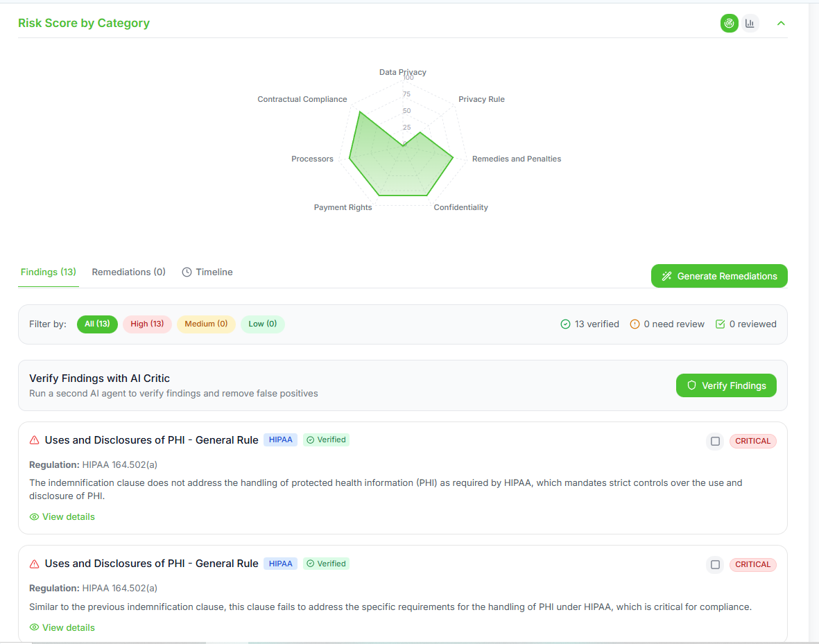Toggle the High (13) severity filter
The image size is (819, 644).
147,324
